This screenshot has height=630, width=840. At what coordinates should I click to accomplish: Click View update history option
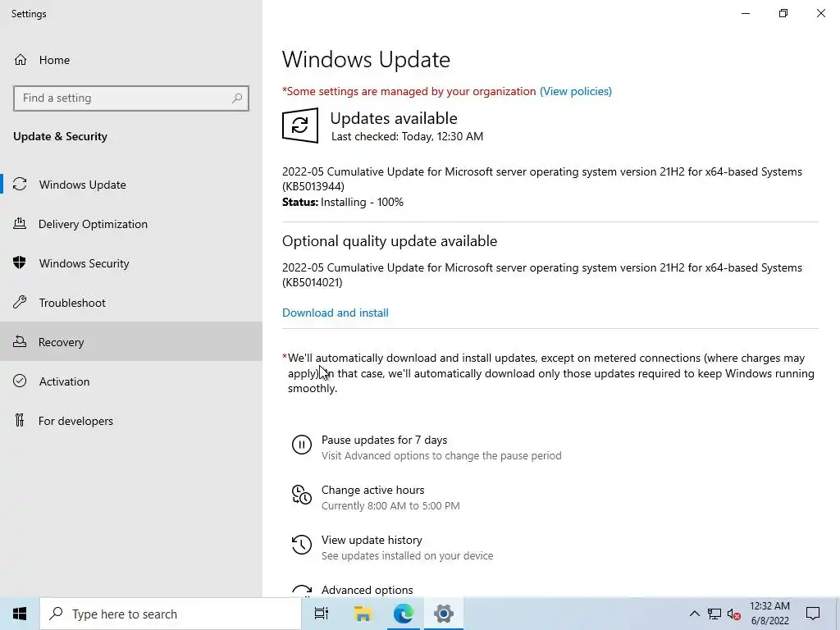click(x=372, y=540)
